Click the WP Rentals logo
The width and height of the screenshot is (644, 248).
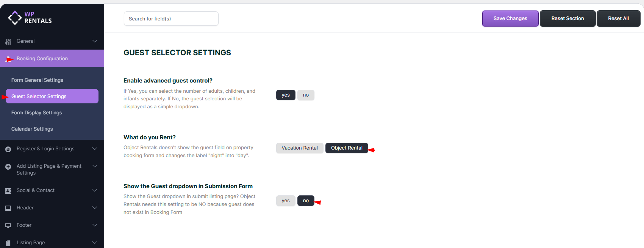(x=30, y=18)
